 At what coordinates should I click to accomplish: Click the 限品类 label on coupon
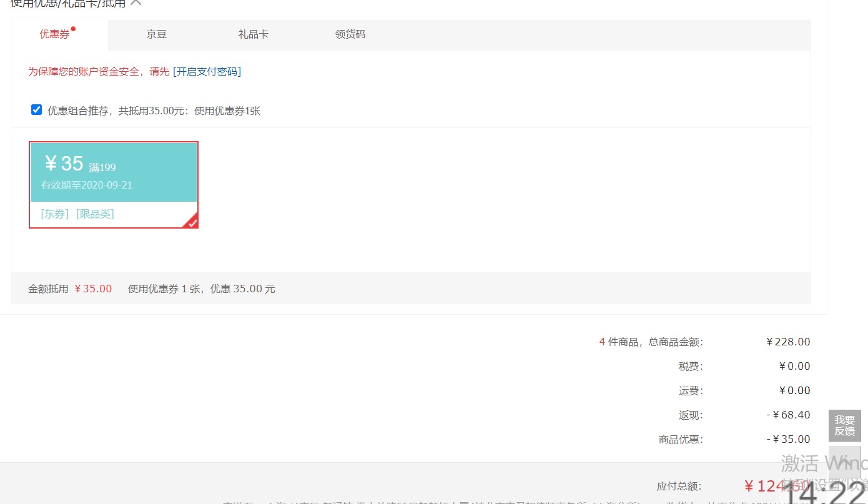(x=95, y=214)
